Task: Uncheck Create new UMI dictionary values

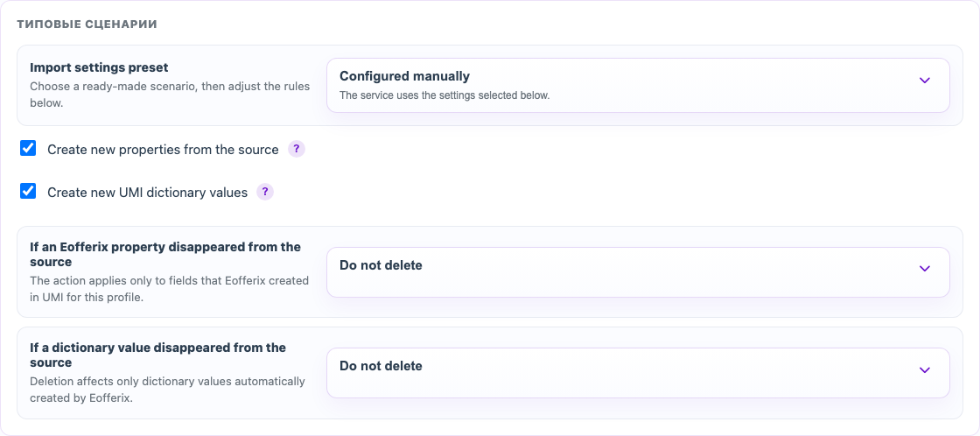Action: [x=28, y=191]
